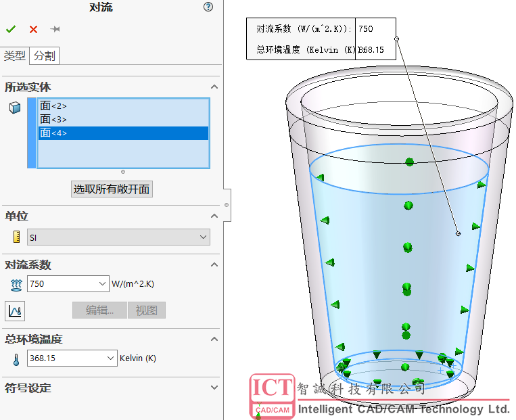Switch to the 类型 tab
Screen dimensions: 516x420
point(14,56)
